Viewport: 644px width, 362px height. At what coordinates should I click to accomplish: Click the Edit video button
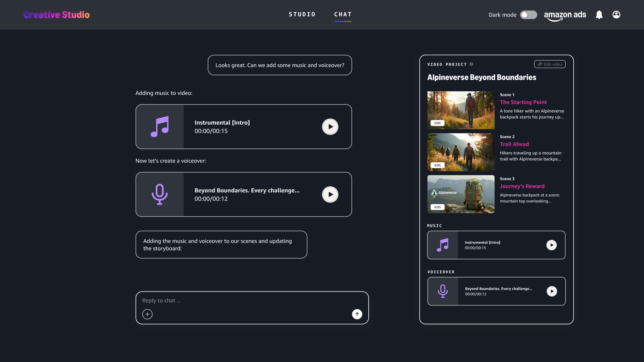click(x=550, y=64)
